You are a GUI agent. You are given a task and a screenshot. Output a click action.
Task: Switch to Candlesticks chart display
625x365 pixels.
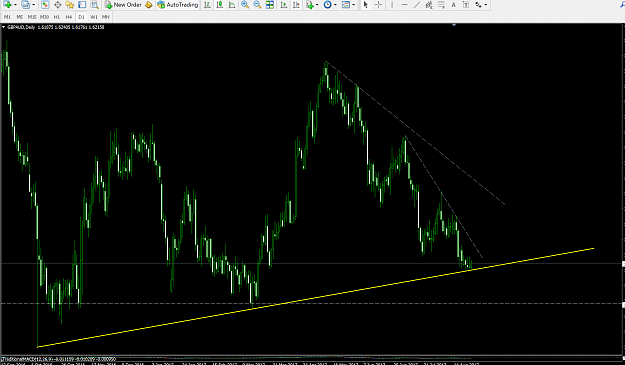pyautogui.click(x=220, y=4)
